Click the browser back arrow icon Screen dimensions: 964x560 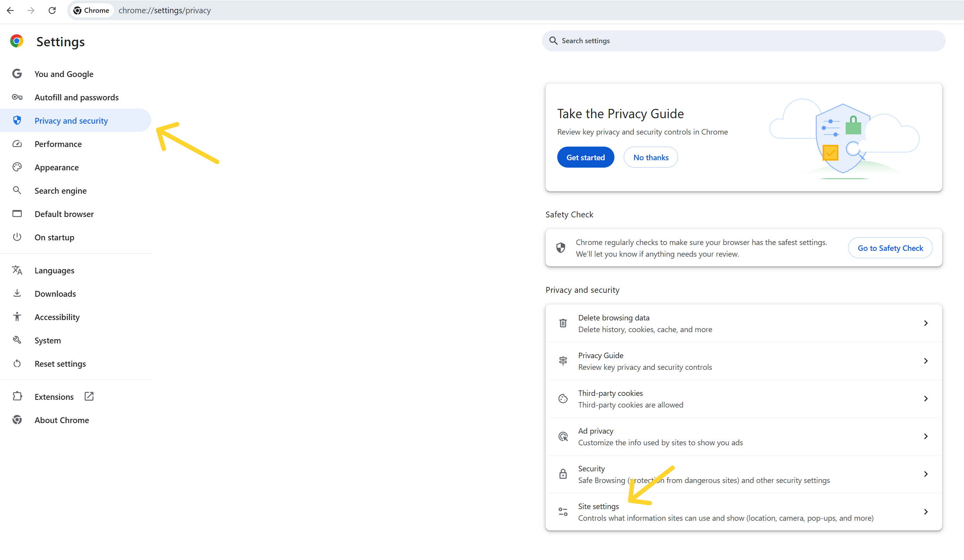point(10,10)
